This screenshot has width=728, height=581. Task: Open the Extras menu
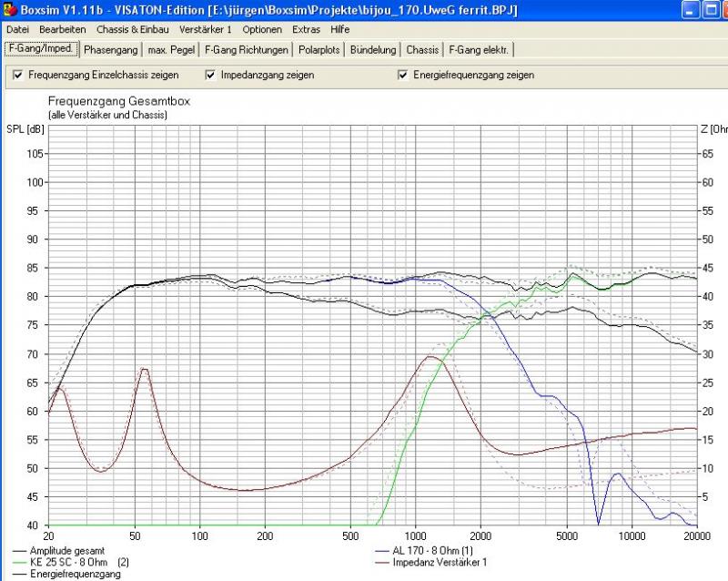tap(307, 30)
